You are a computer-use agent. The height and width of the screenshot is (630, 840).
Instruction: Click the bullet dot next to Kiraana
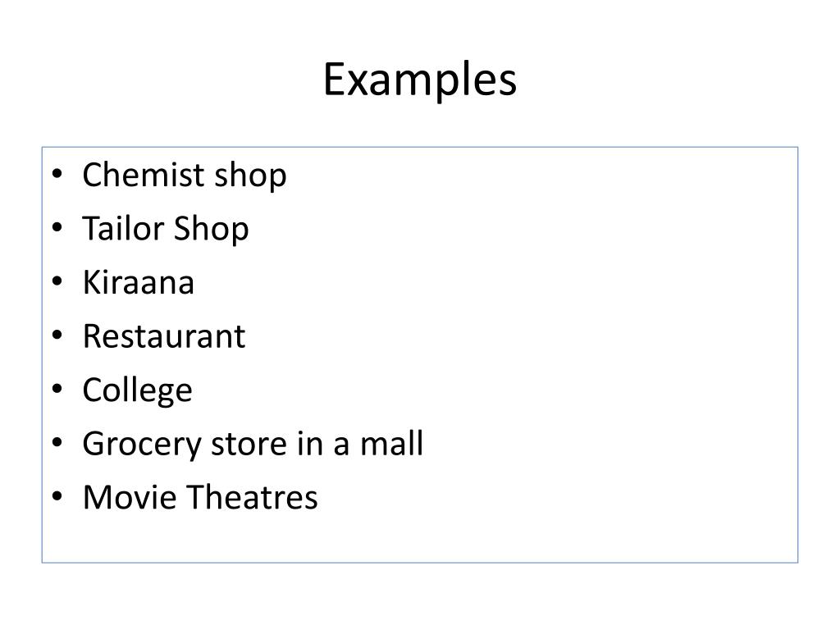[x=57, y=281]
